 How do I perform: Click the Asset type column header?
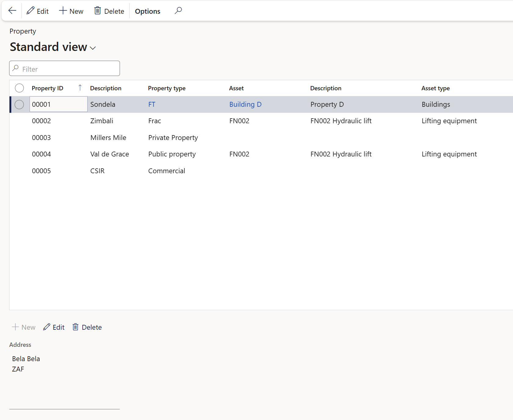pyautogui.click(x=435, y=88)
